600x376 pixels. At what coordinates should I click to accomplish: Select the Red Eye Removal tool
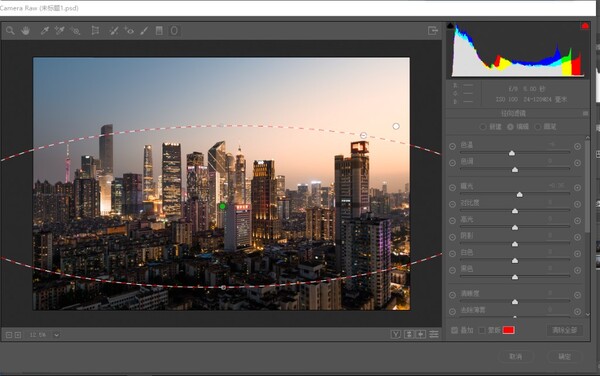pyautogui.click(x=129, y=31)
